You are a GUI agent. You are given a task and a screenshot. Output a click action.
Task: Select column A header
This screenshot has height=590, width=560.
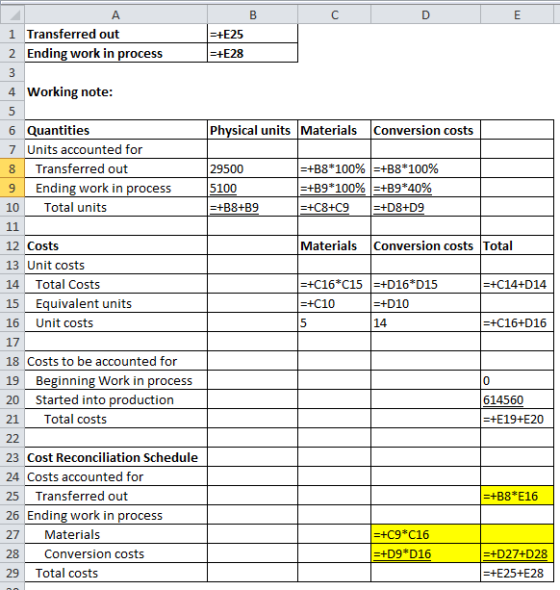(116, 15)
